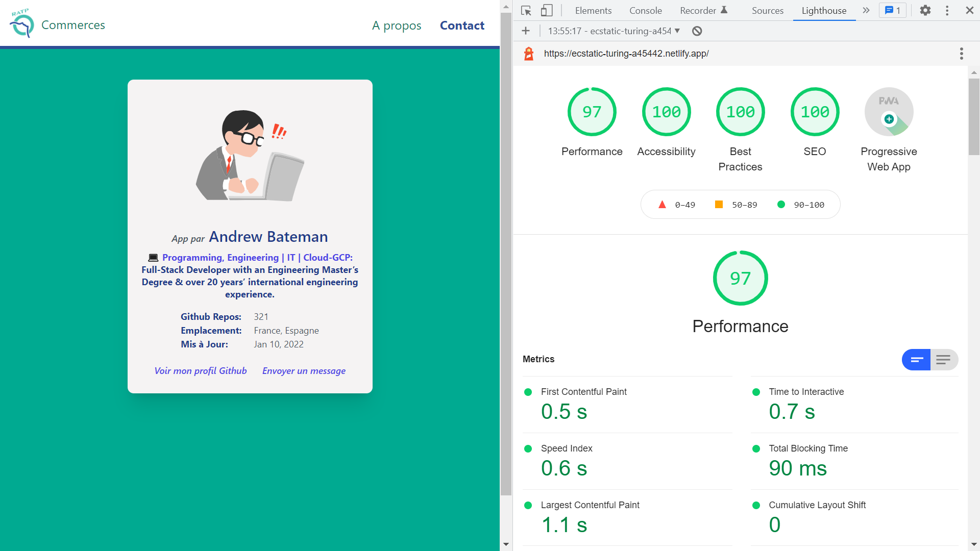Click the Performance score circle chart
The height and width of the screenshot is (551, 980).
[x=592, y=112]
